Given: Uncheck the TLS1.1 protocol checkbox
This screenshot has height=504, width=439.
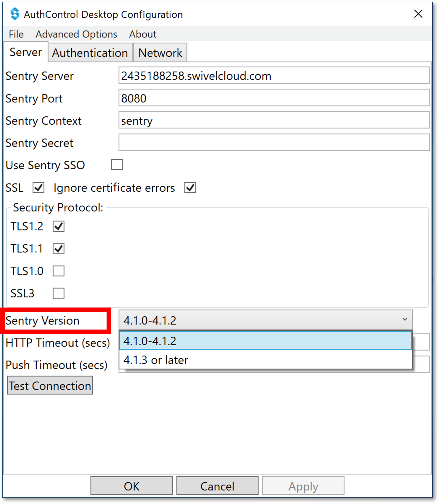Looking at the screenshot, I should coord(58,249).
